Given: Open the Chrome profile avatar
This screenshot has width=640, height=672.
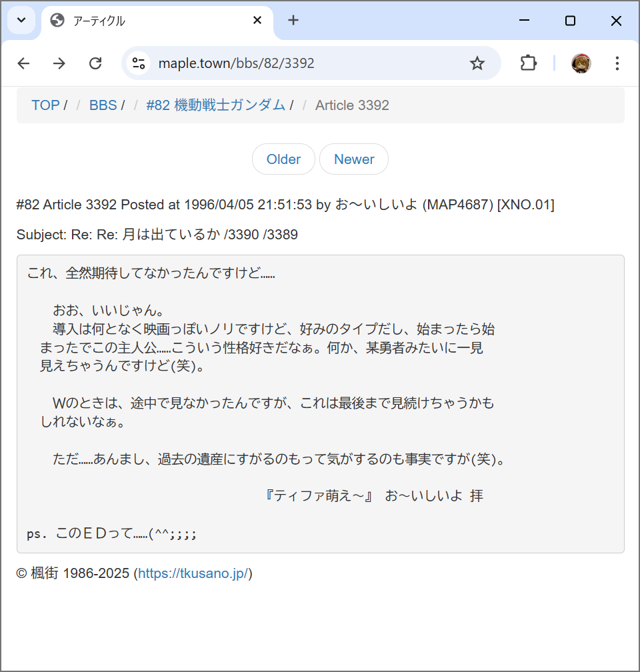Looking at the screenshot, I should pyautogui.click(x=581, y=63).
